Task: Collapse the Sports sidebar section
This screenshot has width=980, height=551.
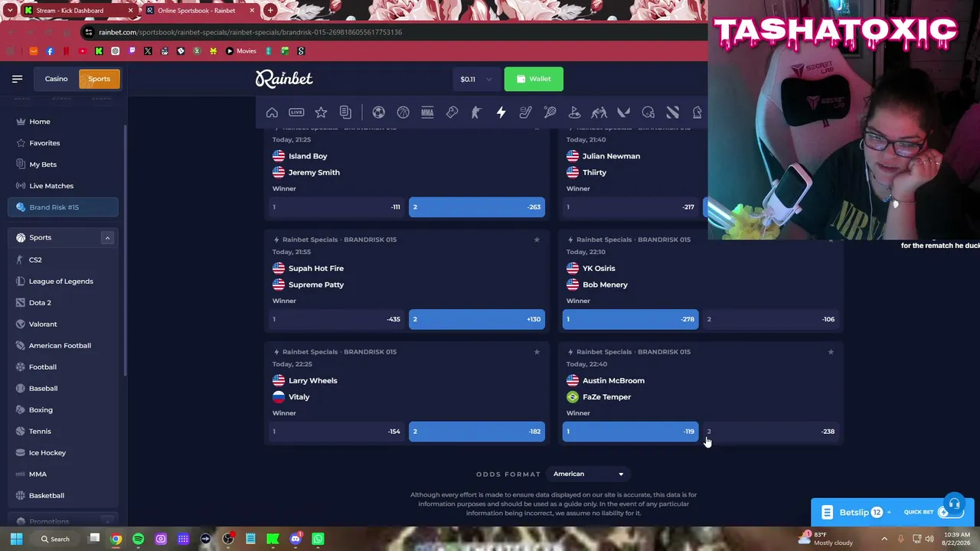Action: point(107,238)
